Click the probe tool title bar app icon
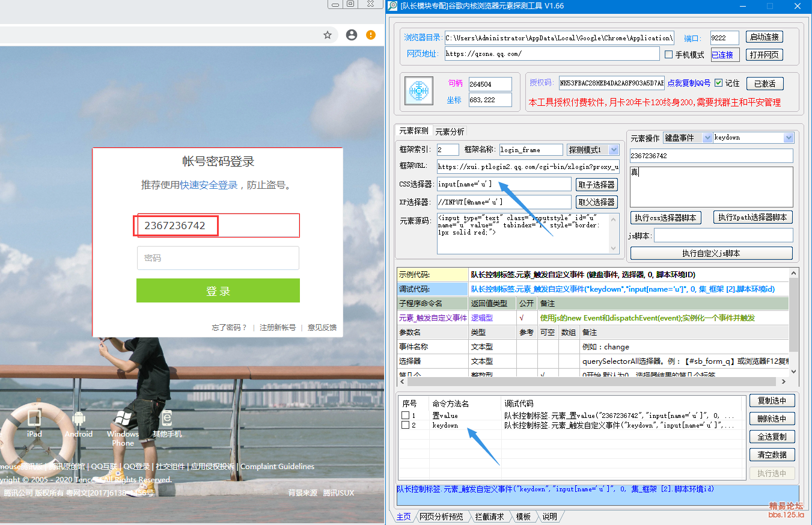Viewport: 812px width, 525px height. [393, 6]
